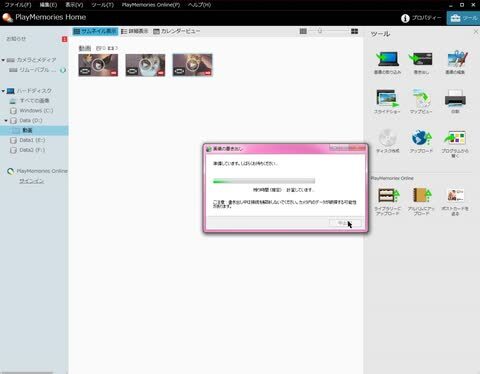
Task: Close the ツール panel with the X
Action: tap(476, 32)
